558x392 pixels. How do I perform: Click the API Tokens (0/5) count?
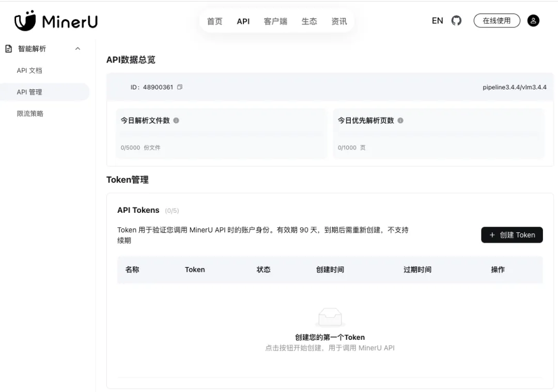pos(172,211)
